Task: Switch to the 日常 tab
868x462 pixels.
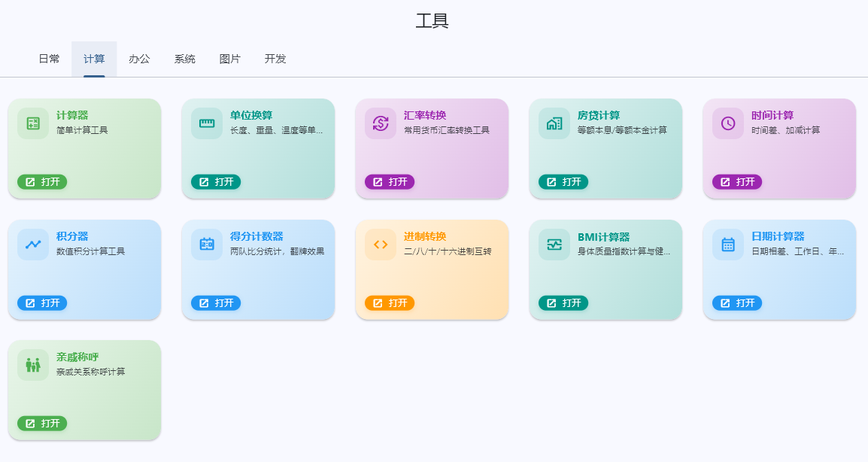Action: point(50,59)
